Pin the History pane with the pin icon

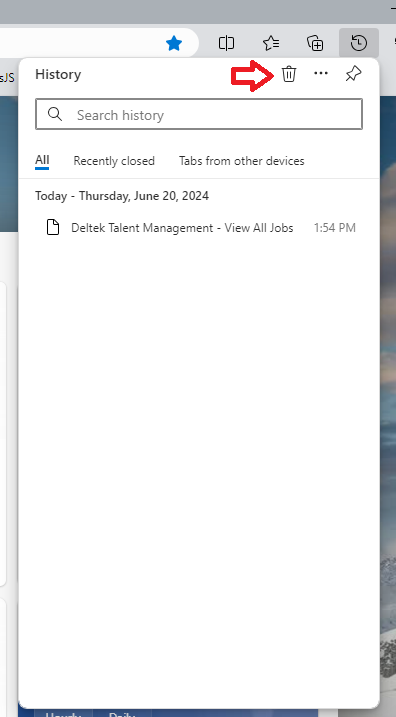pos(353,74)
